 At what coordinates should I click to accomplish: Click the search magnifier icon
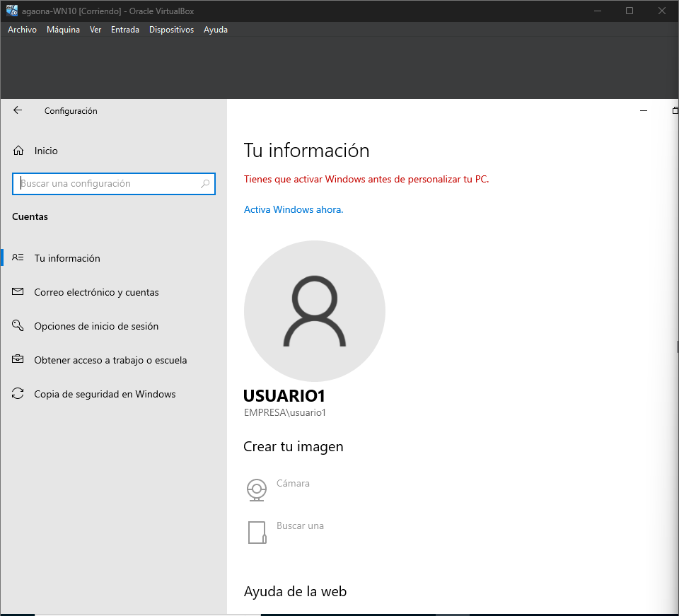205,184
